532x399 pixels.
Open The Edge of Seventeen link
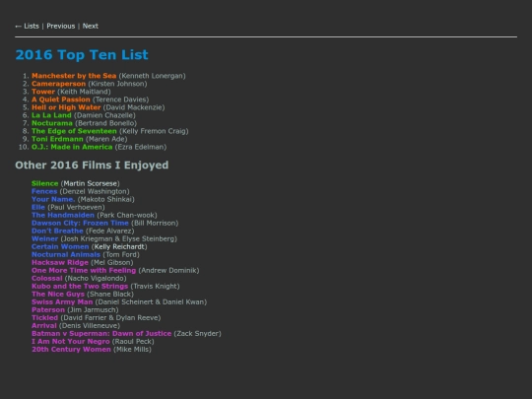pos(74,131)
